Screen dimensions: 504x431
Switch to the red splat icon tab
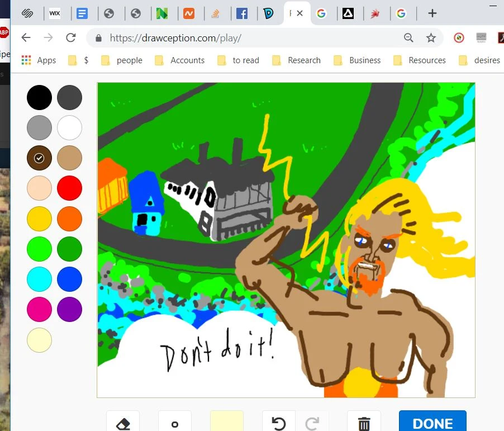tap(374, 13)
